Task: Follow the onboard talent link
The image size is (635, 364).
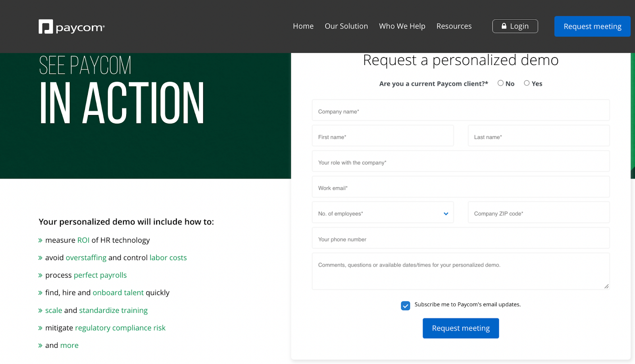Action: coord(118,293)
